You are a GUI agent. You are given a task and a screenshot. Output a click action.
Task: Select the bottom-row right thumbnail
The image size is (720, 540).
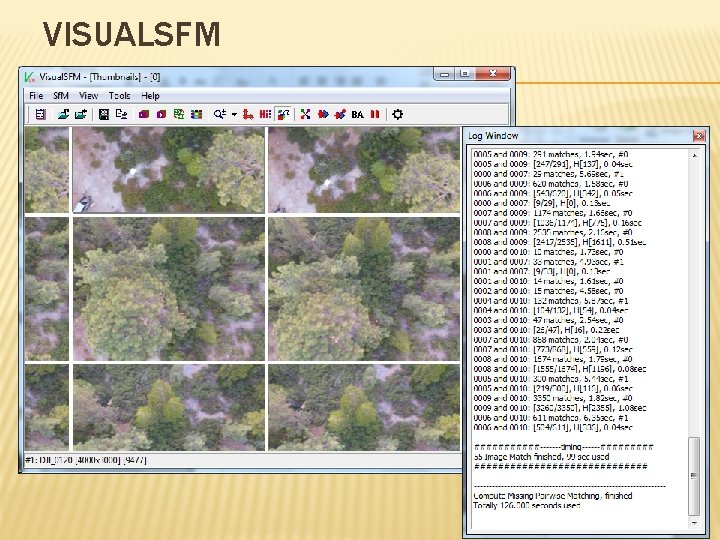[364, 407]
